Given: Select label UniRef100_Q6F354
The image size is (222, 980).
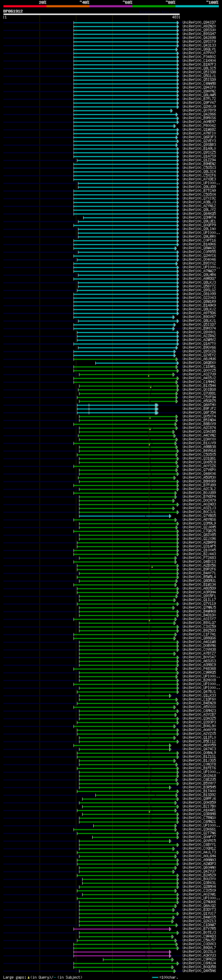Looking at the screenshot, I should pyautogui.click(x=199, y=412).
